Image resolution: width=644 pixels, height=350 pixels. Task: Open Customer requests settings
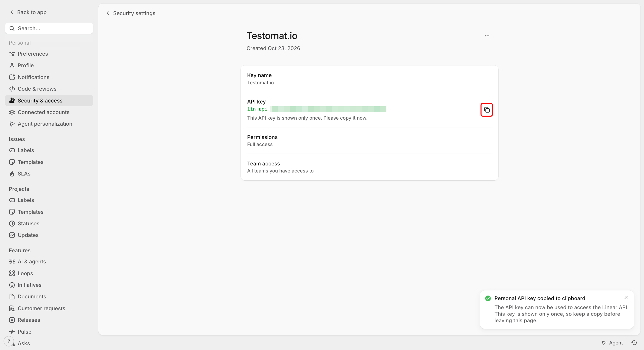[49, 308]
